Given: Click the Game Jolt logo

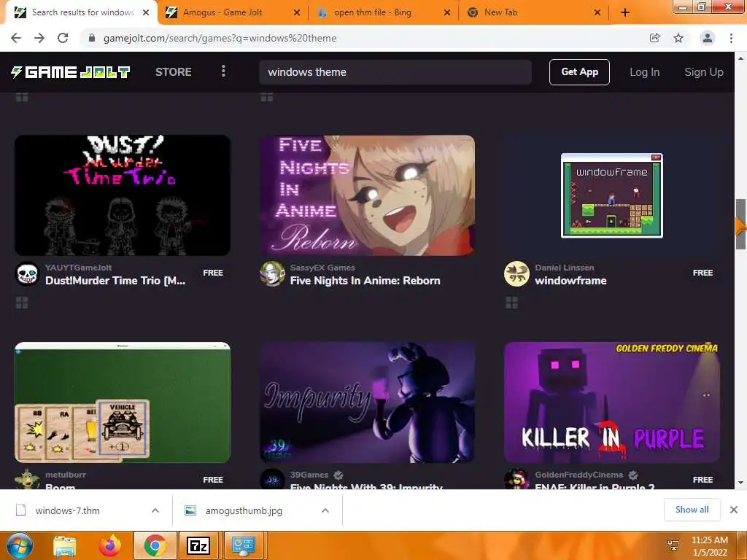Looking at the screenshot, I should pyautogui.click(x=71, y=72).
